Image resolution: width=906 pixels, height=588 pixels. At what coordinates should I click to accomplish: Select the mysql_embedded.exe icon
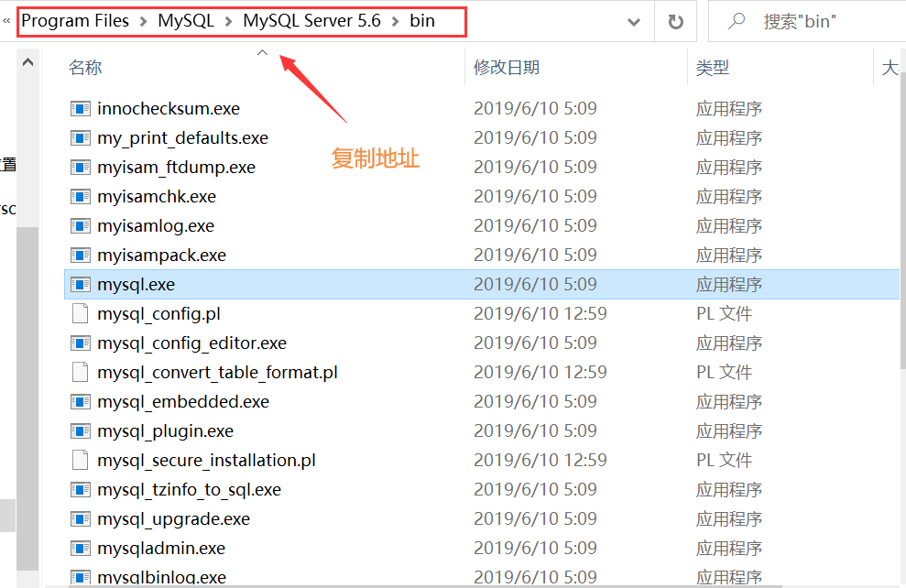(81, 401)
